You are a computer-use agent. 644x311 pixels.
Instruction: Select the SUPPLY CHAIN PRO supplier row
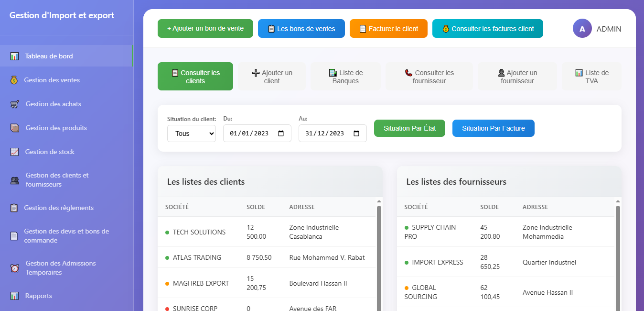(x=505, y=232)
